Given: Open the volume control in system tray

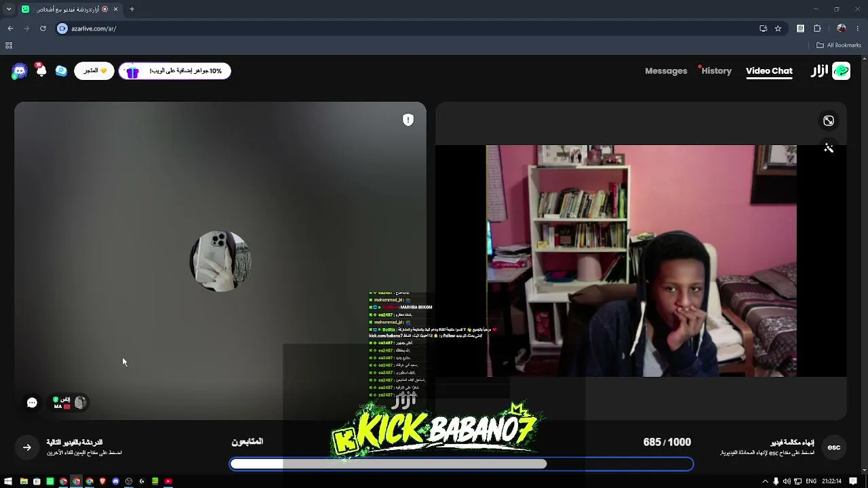Looking at the screenshot, I should pyautogui.click(x=787, y=481).
